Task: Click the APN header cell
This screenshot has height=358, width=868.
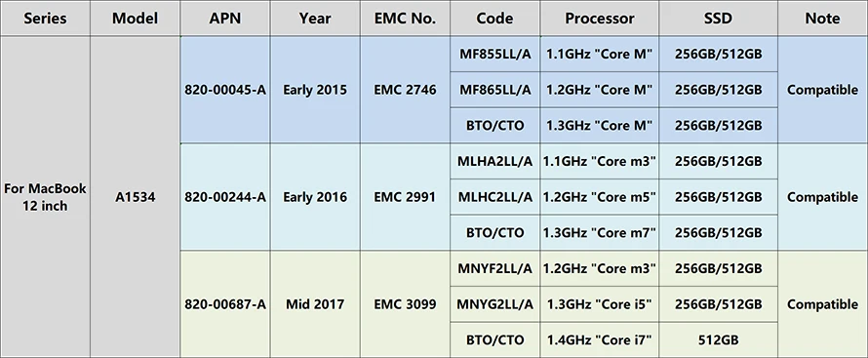Action: click(225, 19)
